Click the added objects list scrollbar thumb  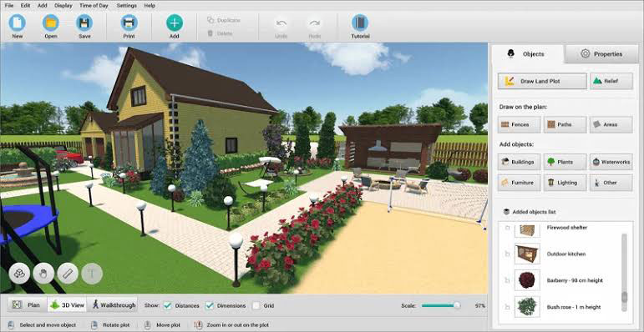point(624,297)
